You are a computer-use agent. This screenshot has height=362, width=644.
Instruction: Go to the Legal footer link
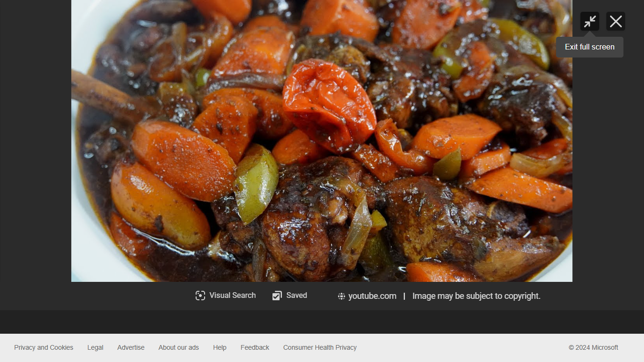95,347
